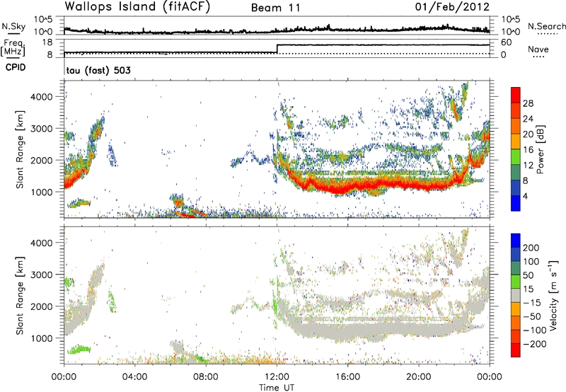The image size is (566, 392).
Task: Click the date "01/Feb/2012"
Action: [452, 7]
